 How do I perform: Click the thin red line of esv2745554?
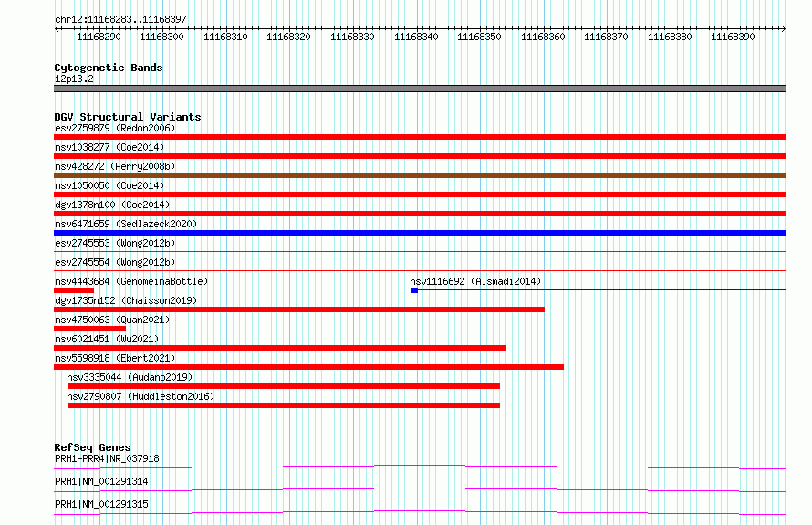[x=420, y=270]
